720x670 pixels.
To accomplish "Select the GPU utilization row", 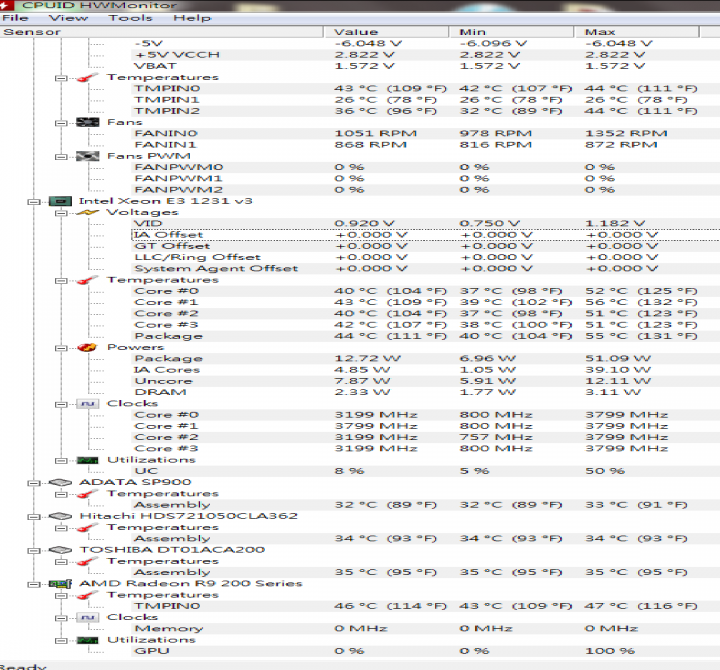I will pos(425,651).
